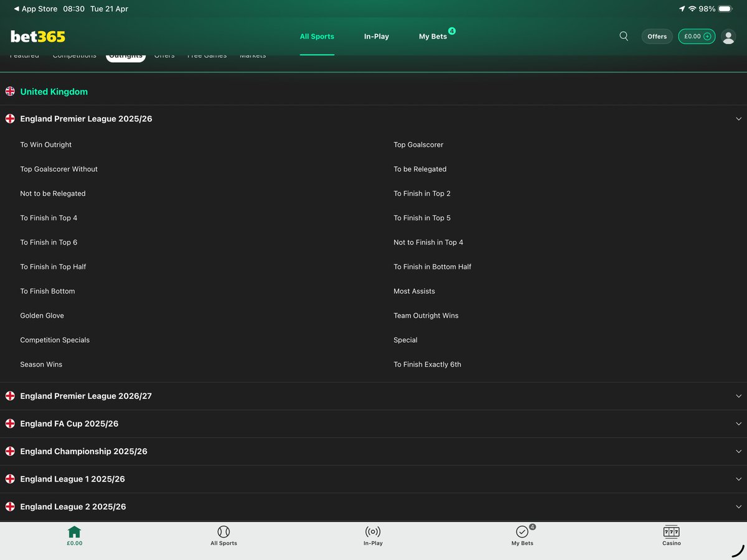Open To Finish in Top Half market
This screenshot has height=560, width=747.
(x=53, y=267)
